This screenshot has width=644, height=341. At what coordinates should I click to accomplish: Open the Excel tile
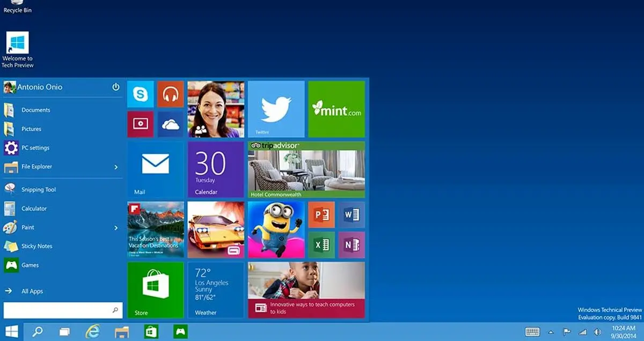[321, 245]
